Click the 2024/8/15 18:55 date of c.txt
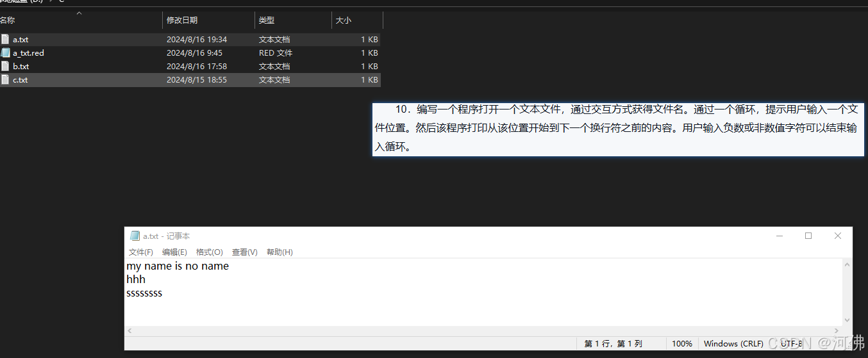This screenshot has width=868, height=358. (197, 80)
